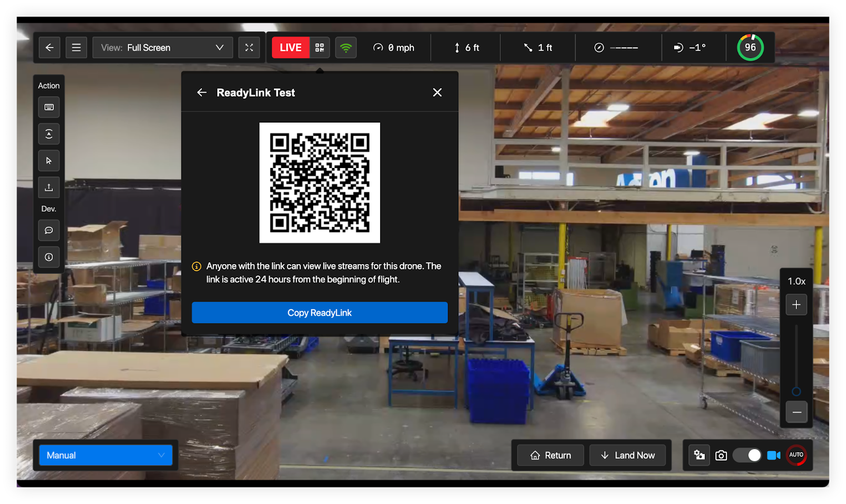Expand the Manual flight mode dropdown
This screenshot has width=846, height=504.
106,455
